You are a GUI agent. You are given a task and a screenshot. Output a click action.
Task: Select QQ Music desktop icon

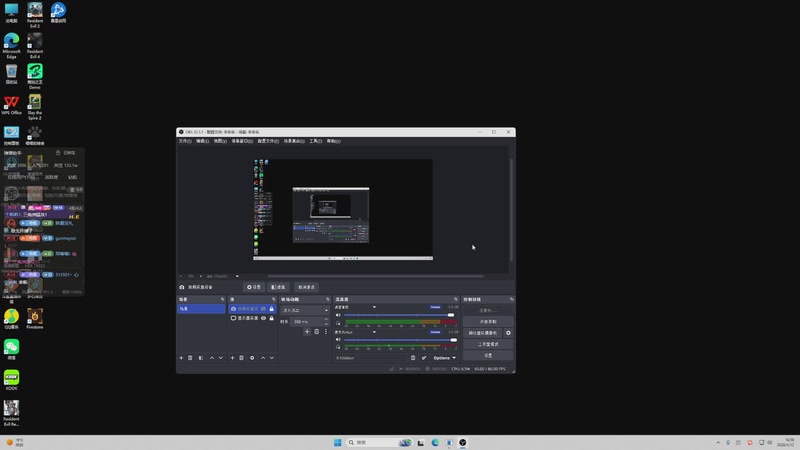(x=11, y=319)
